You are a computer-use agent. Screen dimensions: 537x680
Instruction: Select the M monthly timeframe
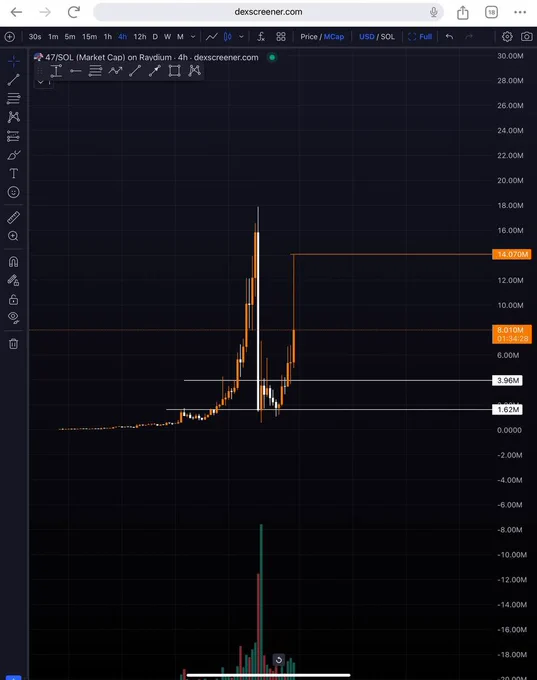(x=180, y=37)
